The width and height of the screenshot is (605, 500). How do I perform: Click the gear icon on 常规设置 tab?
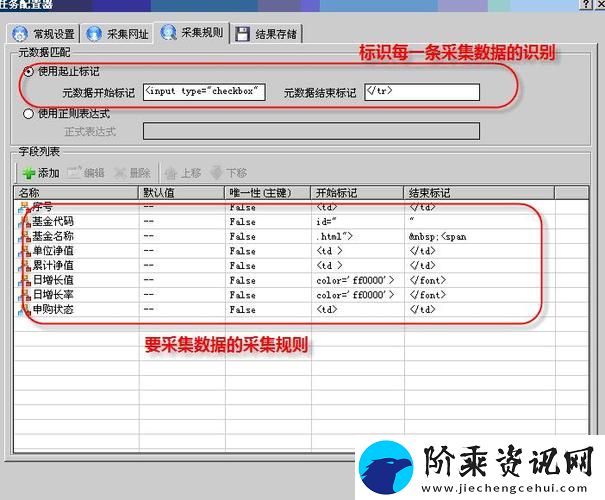[x=20, y=34]
